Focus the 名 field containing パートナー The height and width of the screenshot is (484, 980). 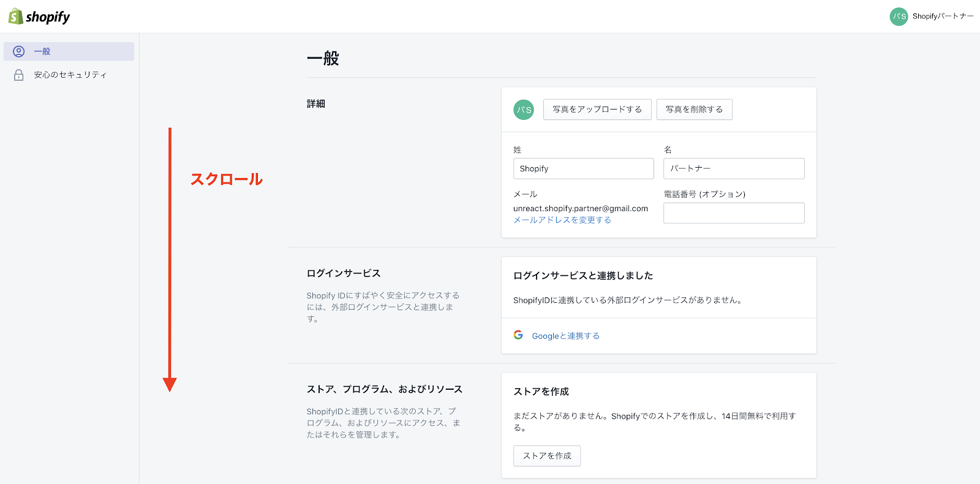(x=733, y=169)
